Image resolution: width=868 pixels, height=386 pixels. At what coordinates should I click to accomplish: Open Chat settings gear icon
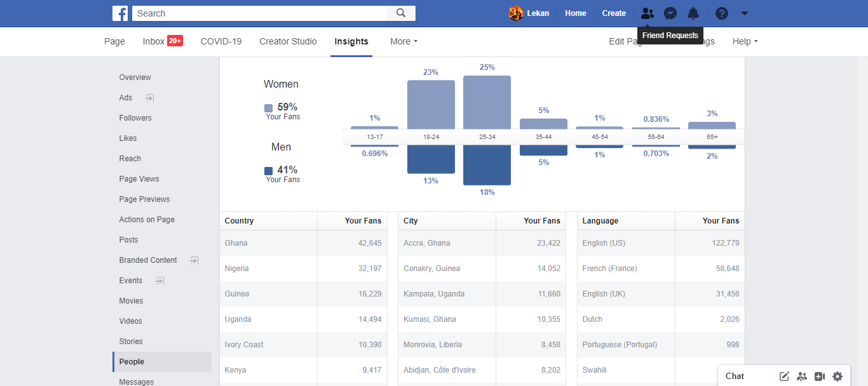click(x=837, y=376)
